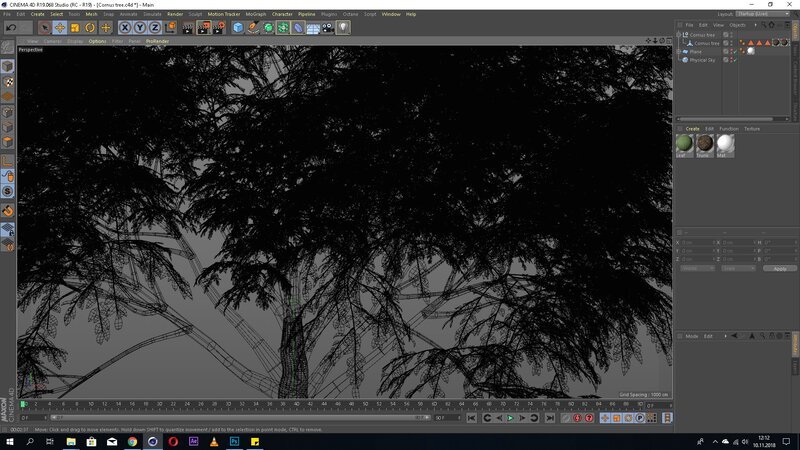The image size is (800, 450).
Task: Expand the Plane object in Object Manager
Action: tap(680, 51)
